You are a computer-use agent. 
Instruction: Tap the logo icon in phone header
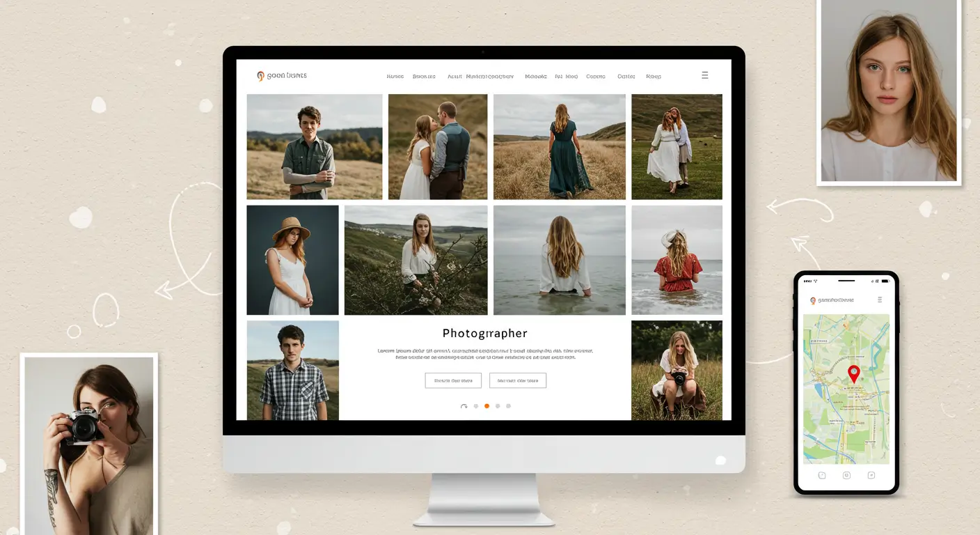[x=812, y=301]
